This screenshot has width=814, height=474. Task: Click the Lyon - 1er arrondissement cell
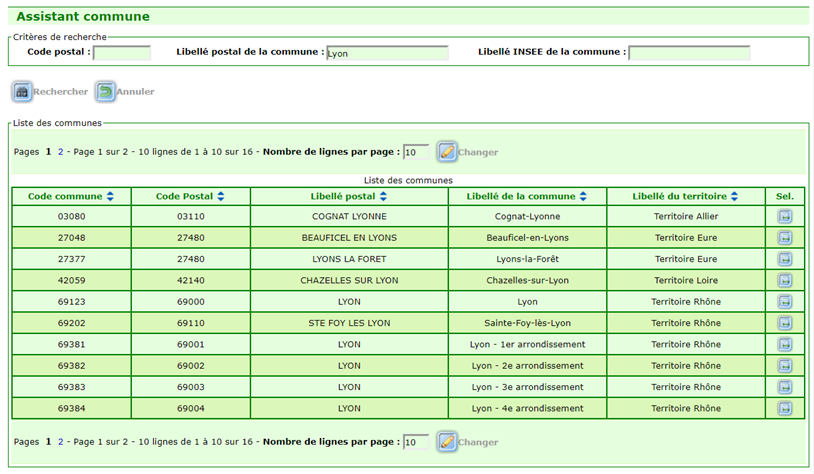(527, 344)
